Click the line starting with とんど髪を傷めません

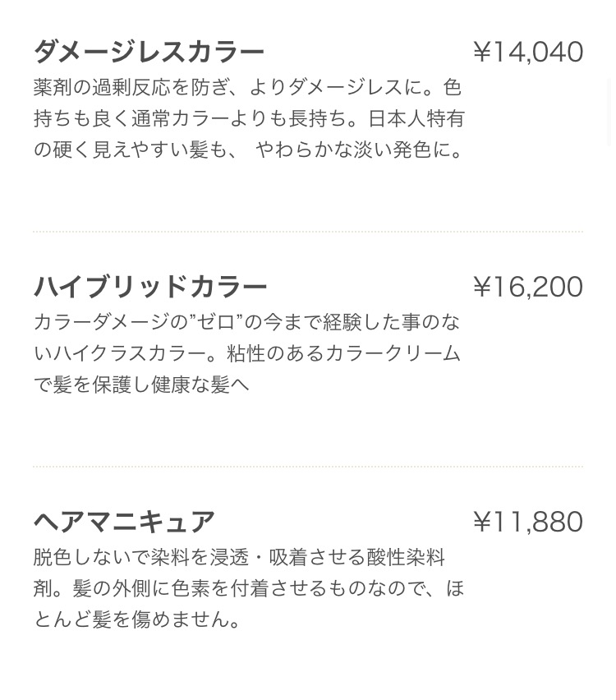coord(138,619)
